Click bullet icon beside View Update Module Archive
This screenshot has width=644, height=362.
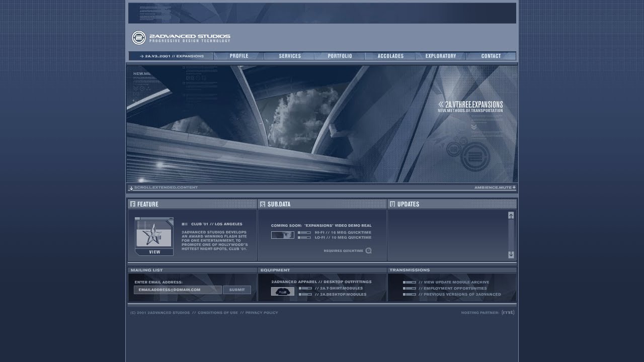[x=409, y=283]
